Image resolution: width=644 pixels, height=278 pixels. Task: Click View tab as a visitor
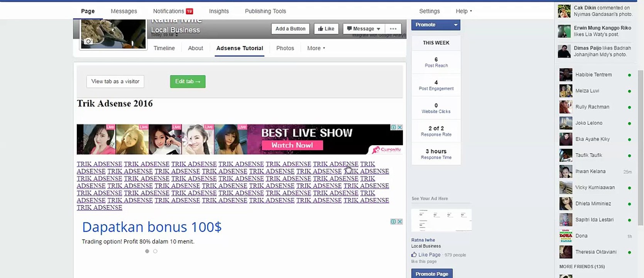[115, 81]
